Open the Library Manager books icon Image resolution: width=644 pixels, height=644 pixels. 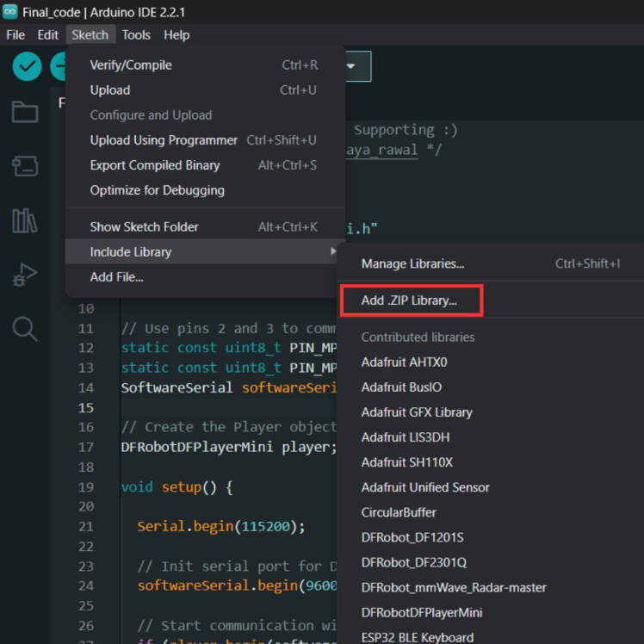[25, 221]
